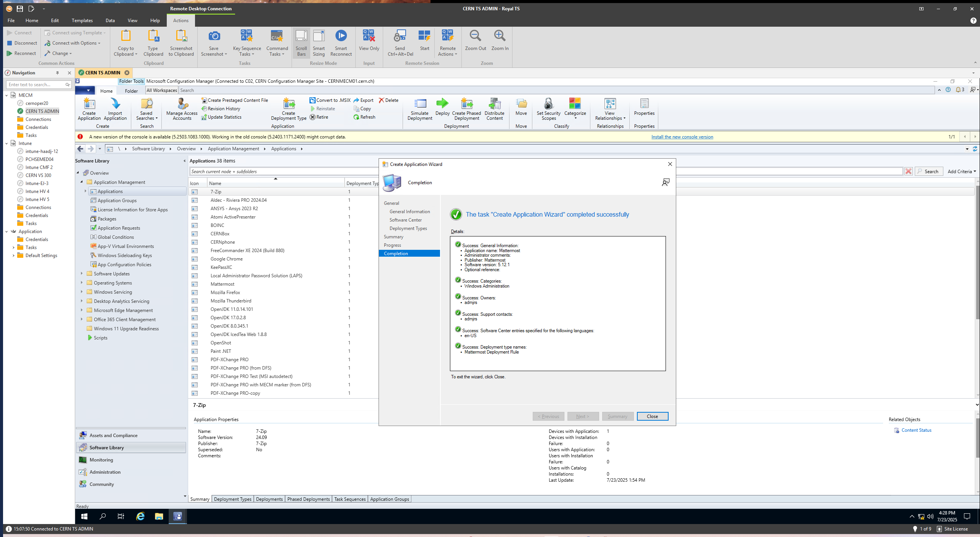
Task: Click Send Ctrl+Alt+Del icon
Action: [x=400, y=43]
